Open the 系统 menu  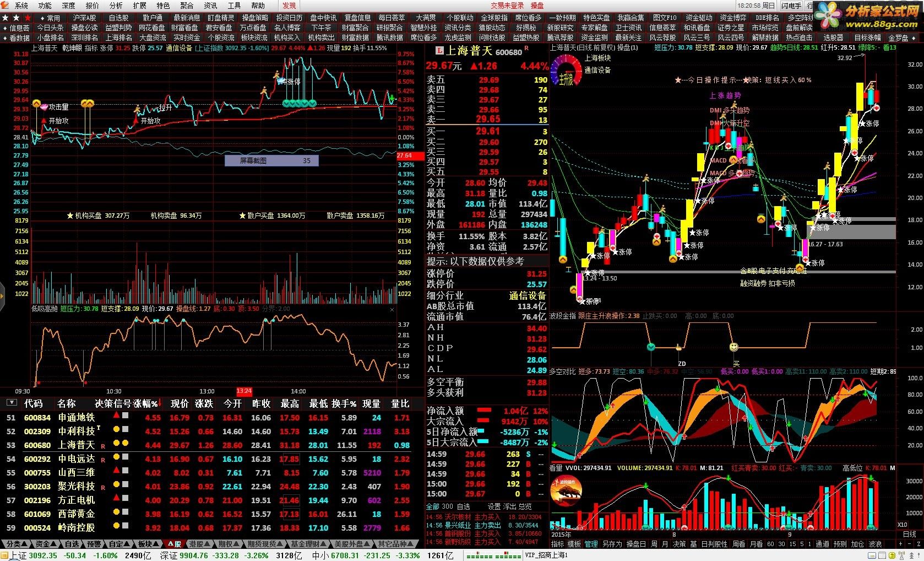21,6
